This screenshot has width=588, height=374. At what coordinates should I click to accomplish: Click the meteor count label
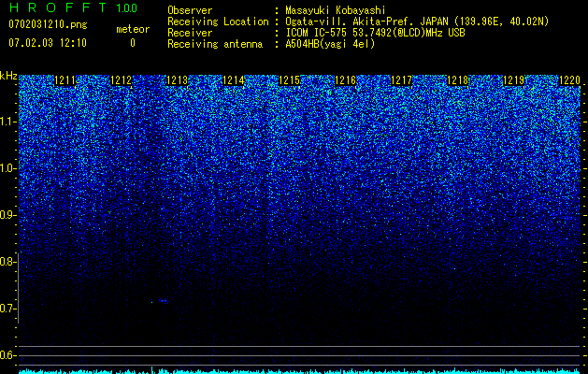click(x=133, y=29)
